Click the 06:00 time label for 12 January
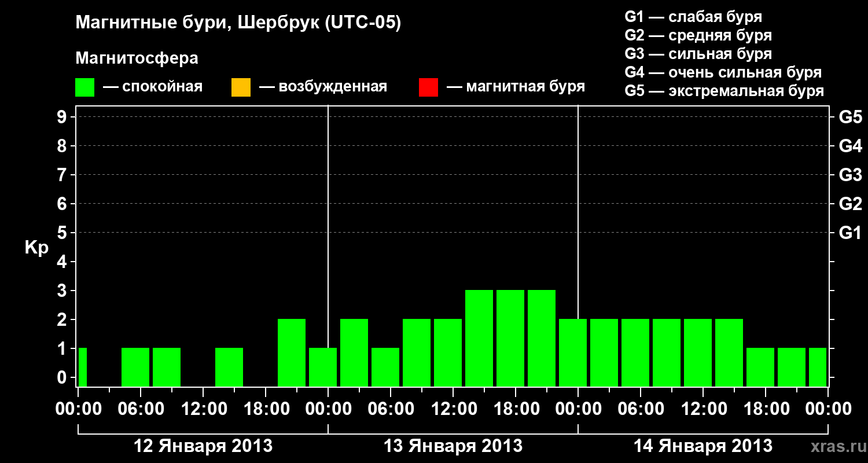 click(x=141, y=409)
